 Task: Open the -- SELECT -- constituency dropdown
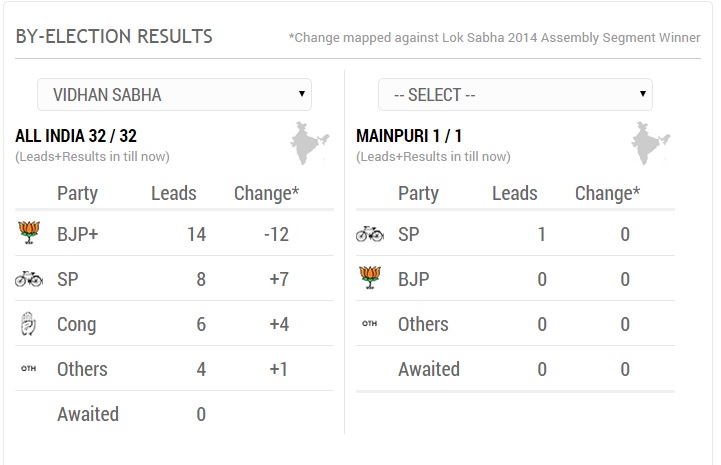(x=515, y=94)
